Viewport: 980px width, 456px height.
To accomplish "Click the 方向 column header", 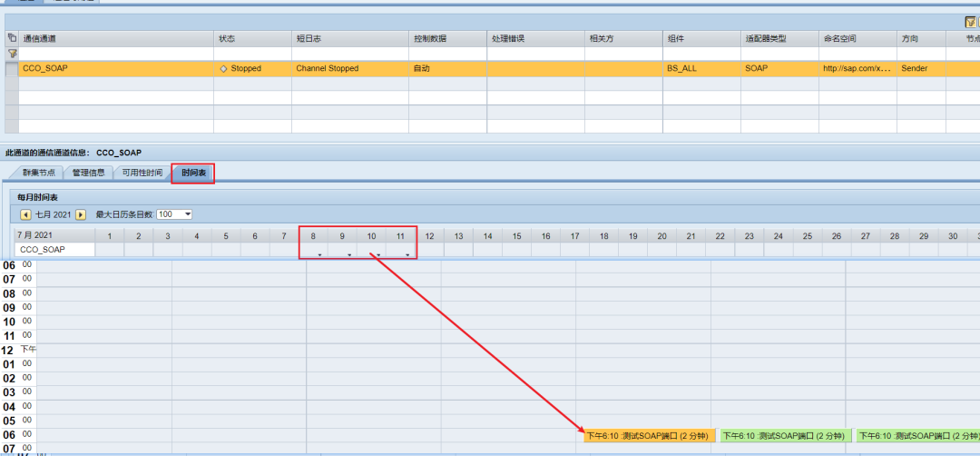I will tap(921, 39).
